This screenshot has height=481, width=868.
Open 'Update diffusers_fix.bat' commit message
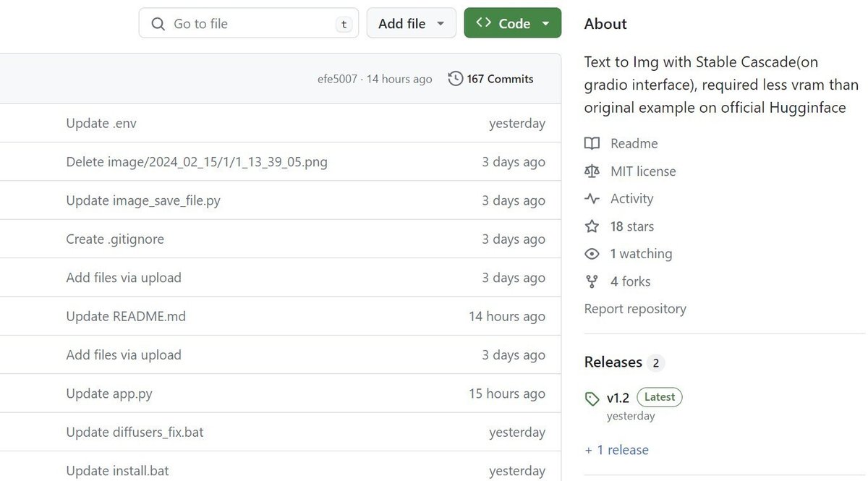coord(135,432)
